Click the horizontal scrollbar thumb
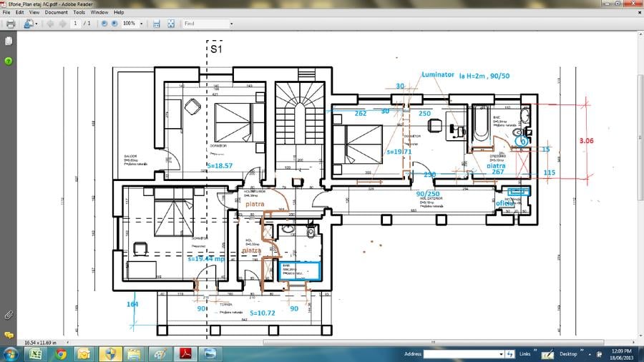The width and height of the screenshot is (644, 362). 434,342
